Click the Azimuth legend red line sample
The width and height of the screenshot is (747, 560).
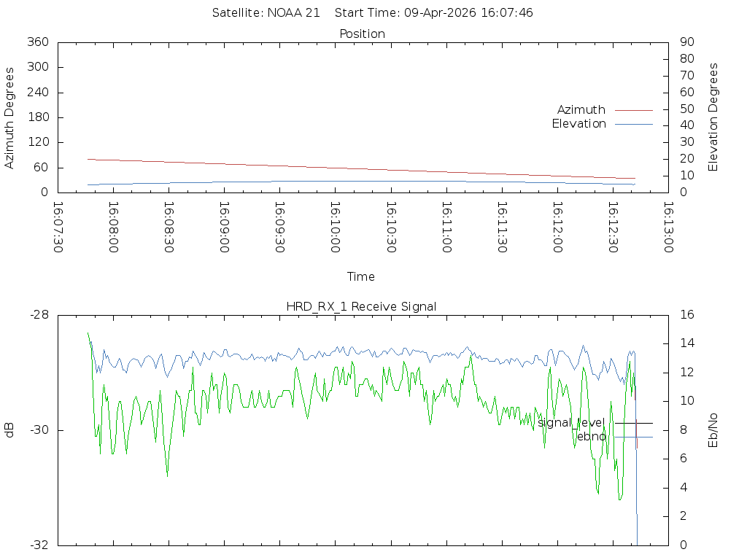tap(633, 110)
